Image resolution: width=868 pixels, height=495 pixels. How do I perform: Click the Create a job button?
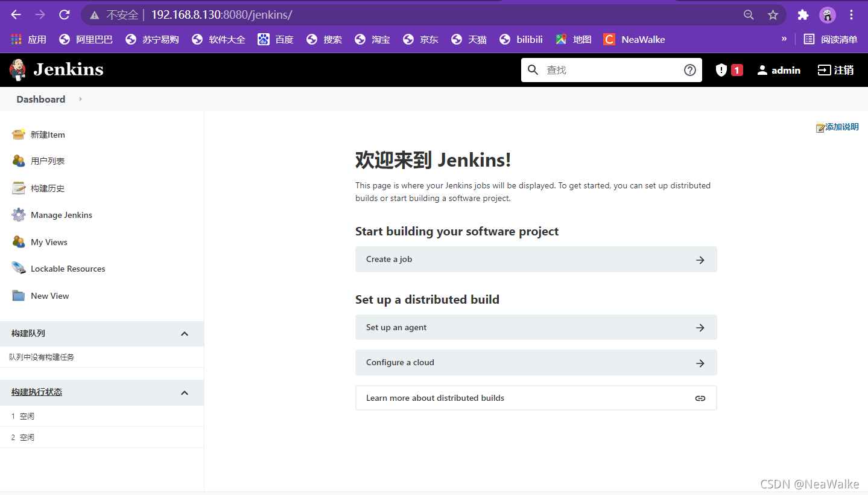pos(536,260)
